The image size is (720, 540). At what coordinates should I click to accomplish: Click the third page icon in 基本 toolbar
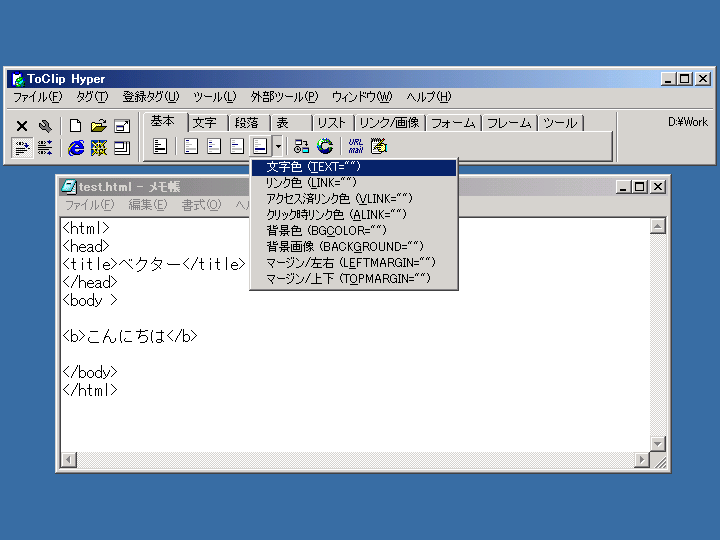(x=214, y=146)
